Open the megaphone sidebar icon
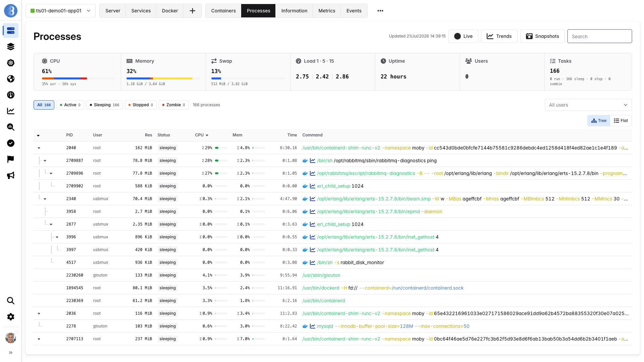The width and height of the screenshot is (644, 362). [x=11, y=175]
